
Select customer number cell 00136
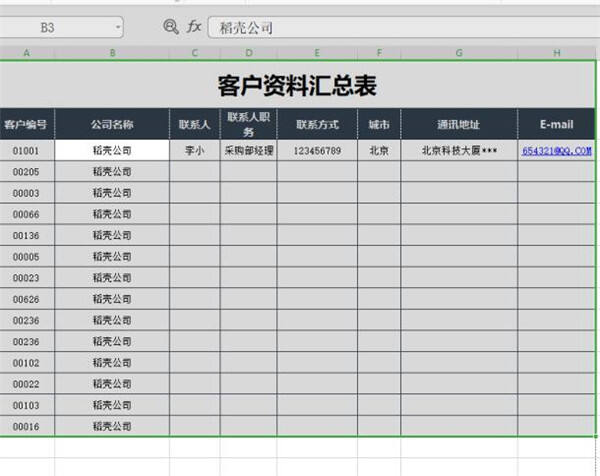point(27,235)
